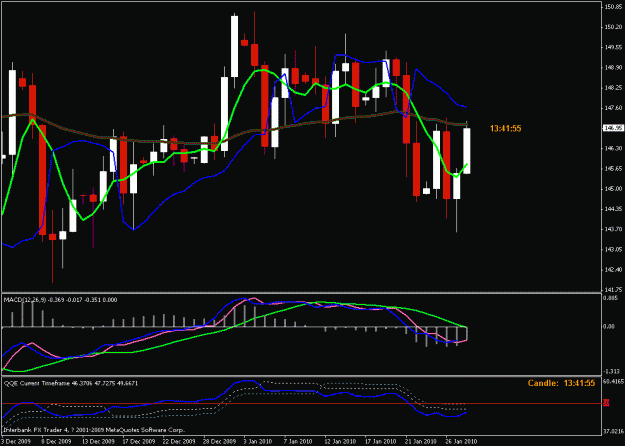Click the -1.313 MACD scale value
This screenshot has width=625, height=446.
[612, 371]
